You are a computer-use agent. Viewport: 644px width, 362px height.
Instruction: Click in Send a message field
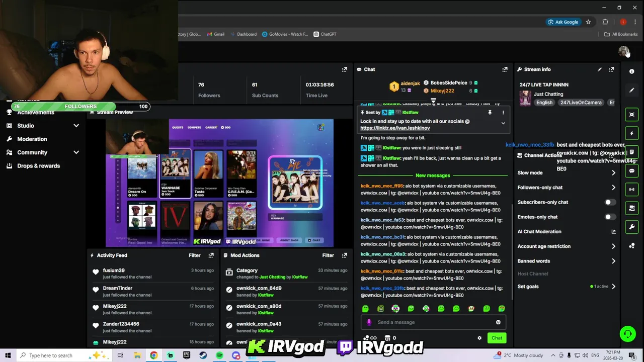pyautogui.click(x=433, y=322)
